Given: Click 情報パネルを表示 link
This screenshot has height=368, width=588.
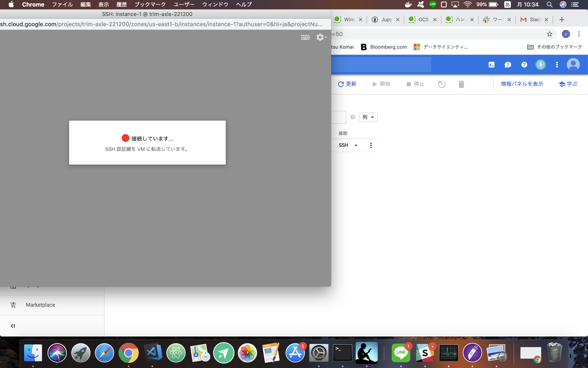Looking at the screenshot, I should coord(522,84).
